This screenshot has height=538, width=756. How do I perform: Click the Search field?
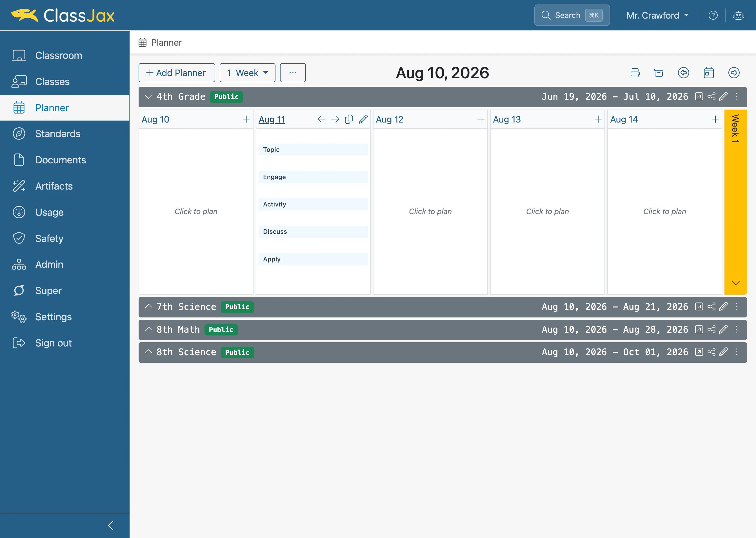tap(572, 15)
